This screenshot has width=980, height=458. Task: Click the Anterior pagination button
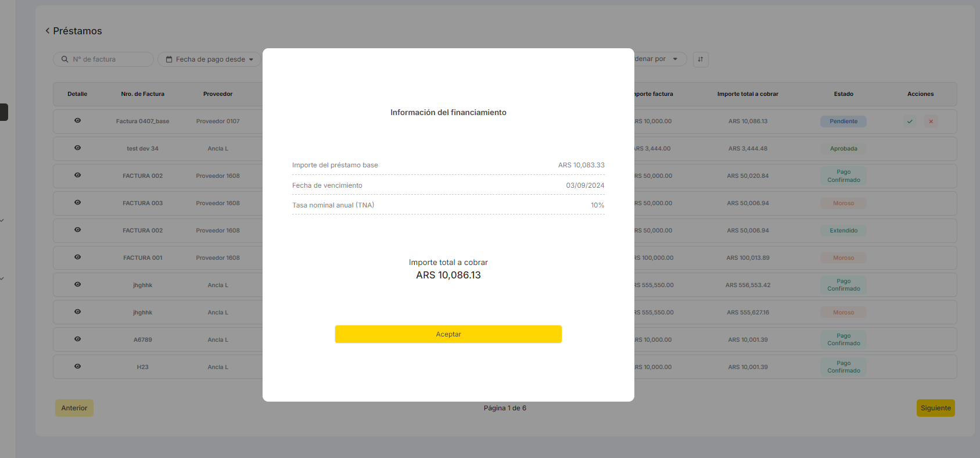(x=74, y=408)
